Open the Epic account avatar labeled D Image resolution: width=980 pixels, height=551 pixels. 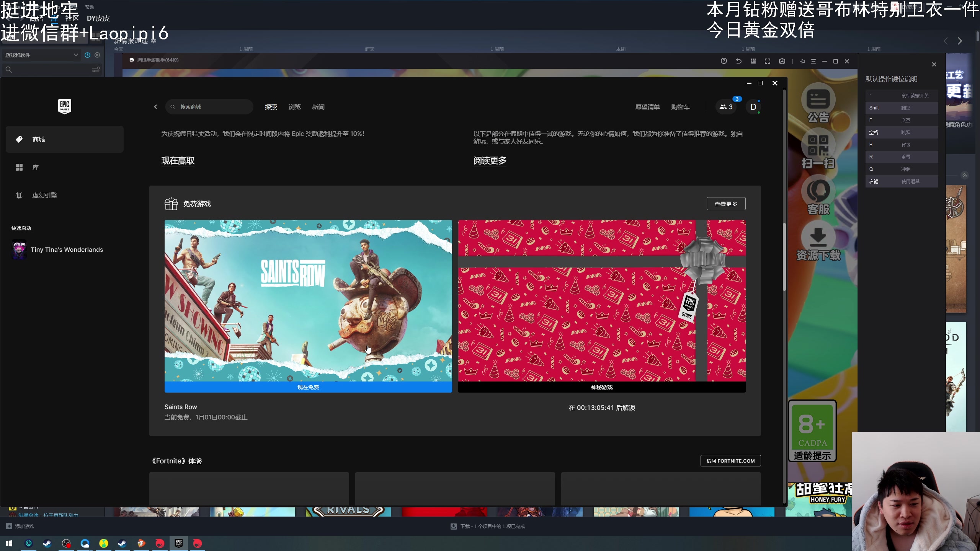click(753, 107)
